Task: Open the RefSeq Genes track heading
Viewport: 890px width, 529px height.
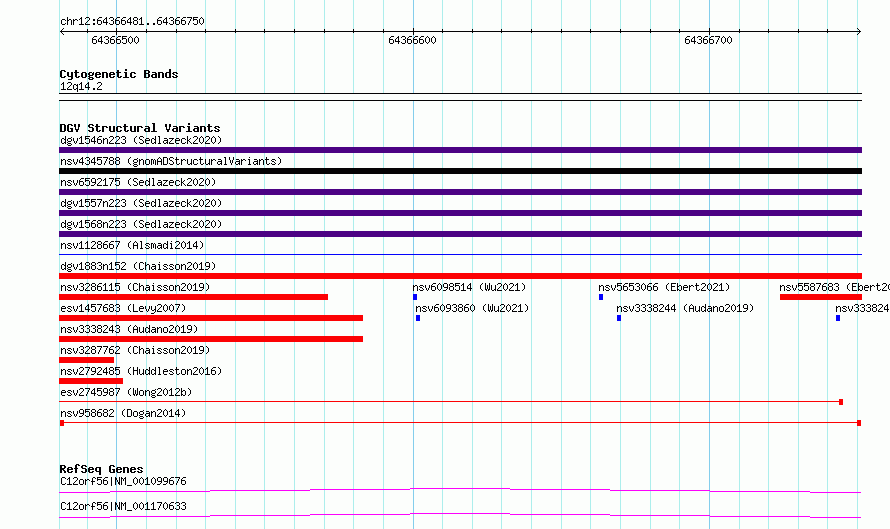Action: pyautogui.click(x=101, y=469)
